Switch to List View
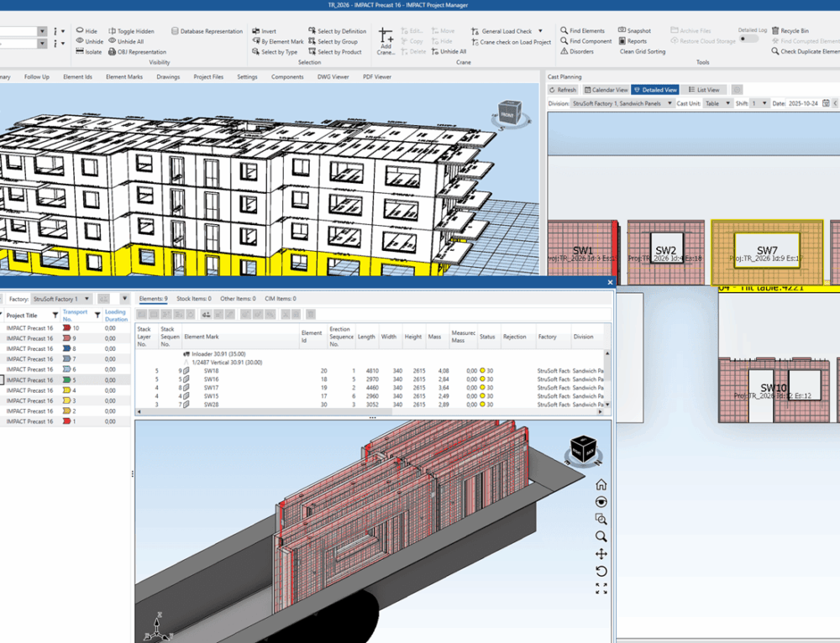The width and height of the screenshot is (840, 643). (x=703, y=90)
